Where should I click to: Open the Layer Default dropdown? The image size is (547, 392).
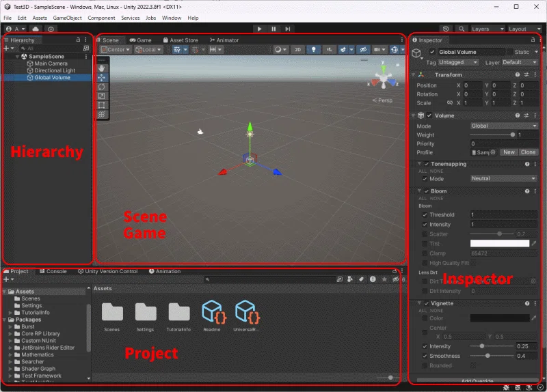(520, 62)
